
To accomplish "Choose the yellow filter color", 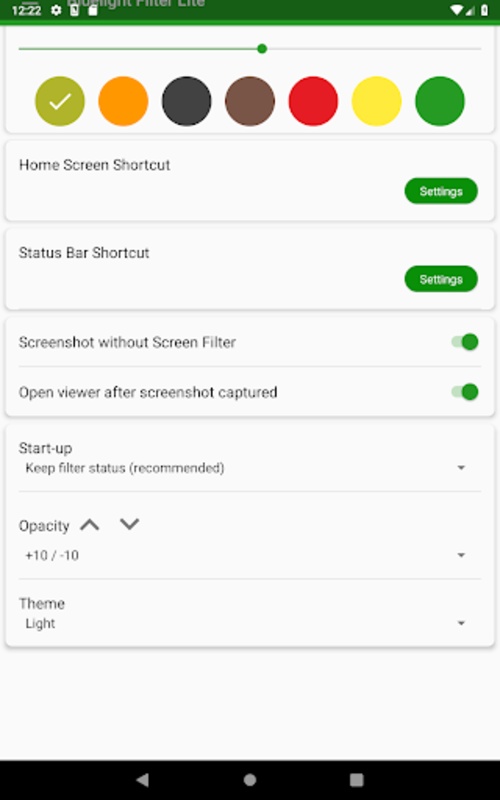I will point(377,101).
